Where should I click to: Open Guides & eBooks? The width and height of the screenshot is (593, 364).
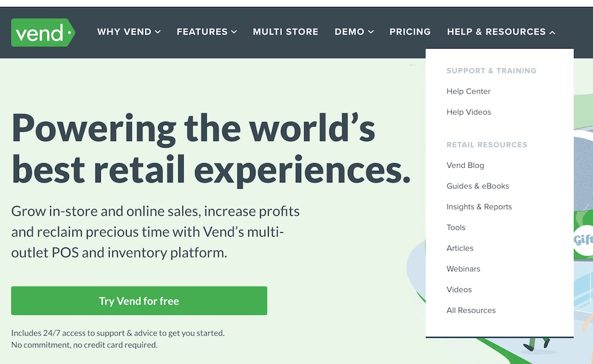[x=478, y=186]
